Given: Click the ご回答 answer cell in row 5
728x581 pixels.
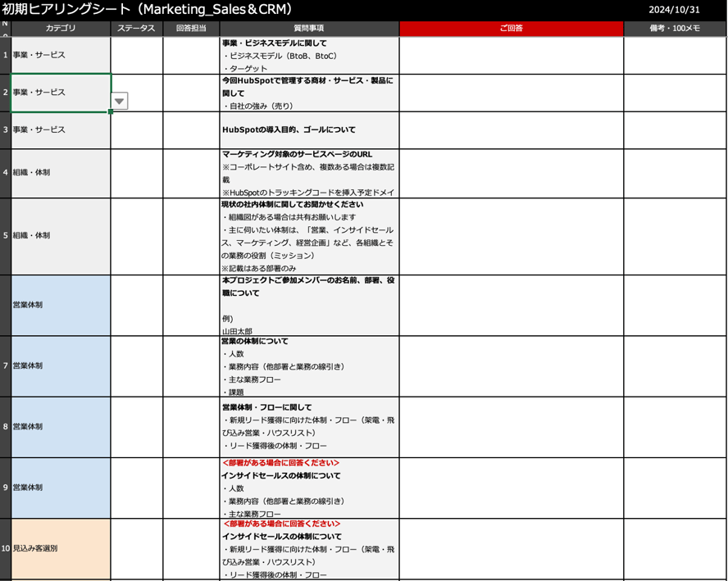Looking at the screenshot, I should (512, 236).
